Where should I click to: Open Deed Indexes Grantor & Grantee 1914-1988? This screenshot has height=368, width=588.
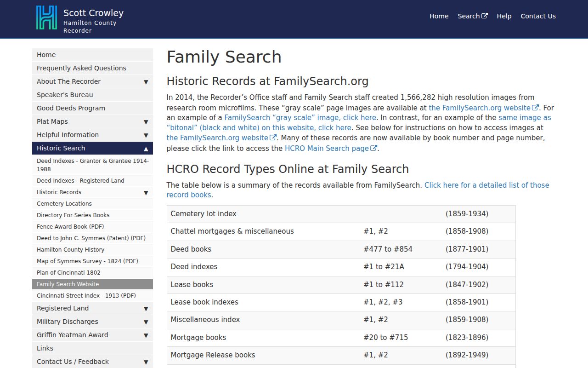tap(92, 165)
